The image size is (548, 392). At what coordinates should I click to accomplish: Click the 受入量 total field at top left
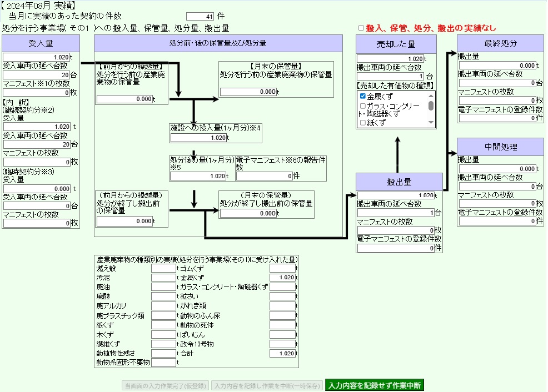[x=36, y=57]
